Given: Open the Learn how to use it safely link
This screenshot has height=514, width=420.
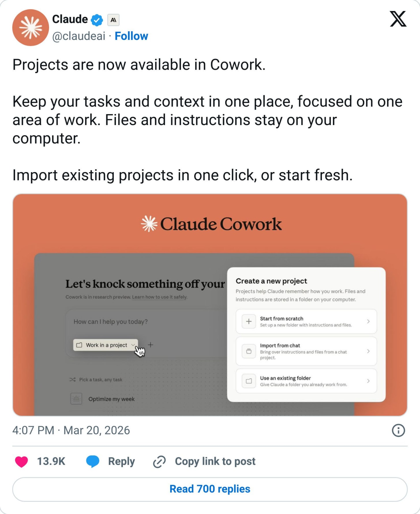Looking at the screenshot, I should click(x=159, y=297).
